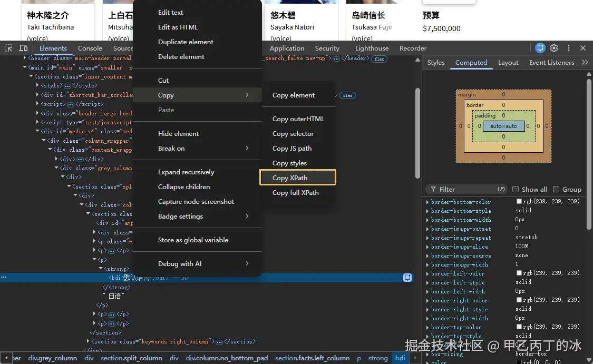This screenshot has height=364, width=593.
Task: Click div.grey_column in the breadcrumb
Action: point(53,358)
